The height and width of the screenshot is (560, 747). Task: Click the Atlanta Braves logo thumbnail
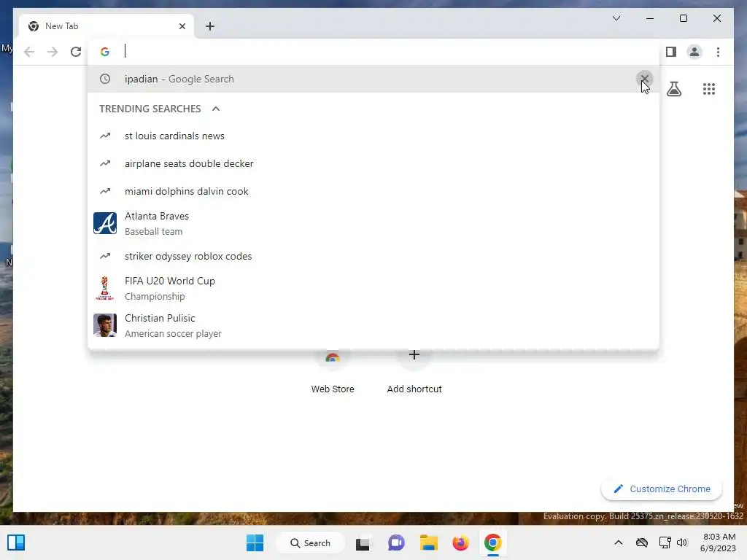click(x=105, y=223)
